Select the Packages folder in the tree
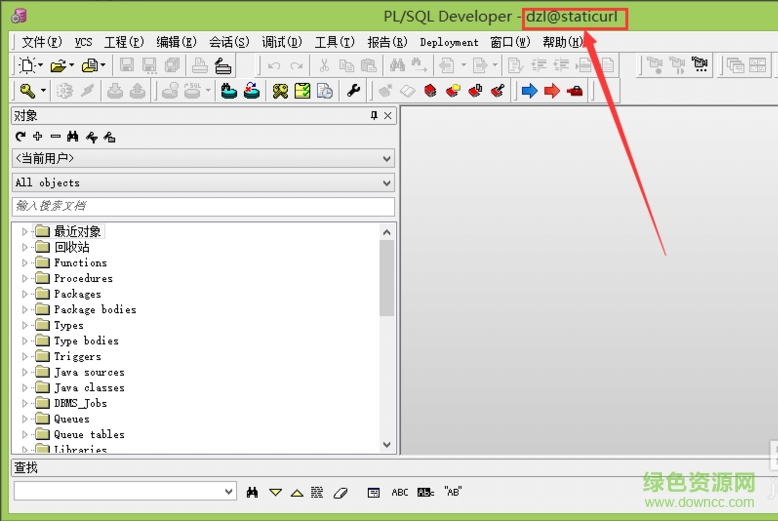778x521 pixels. (77, 294)
